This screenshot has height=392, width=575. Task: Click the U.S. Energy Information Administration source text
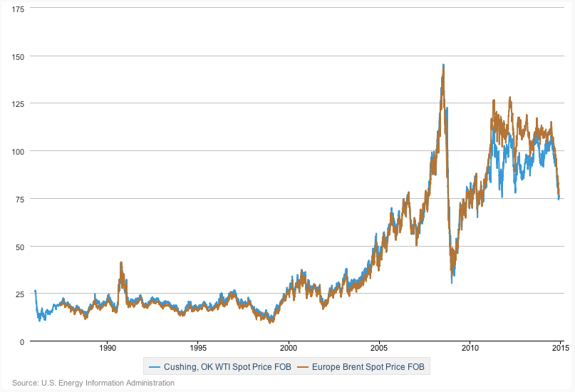93,383
